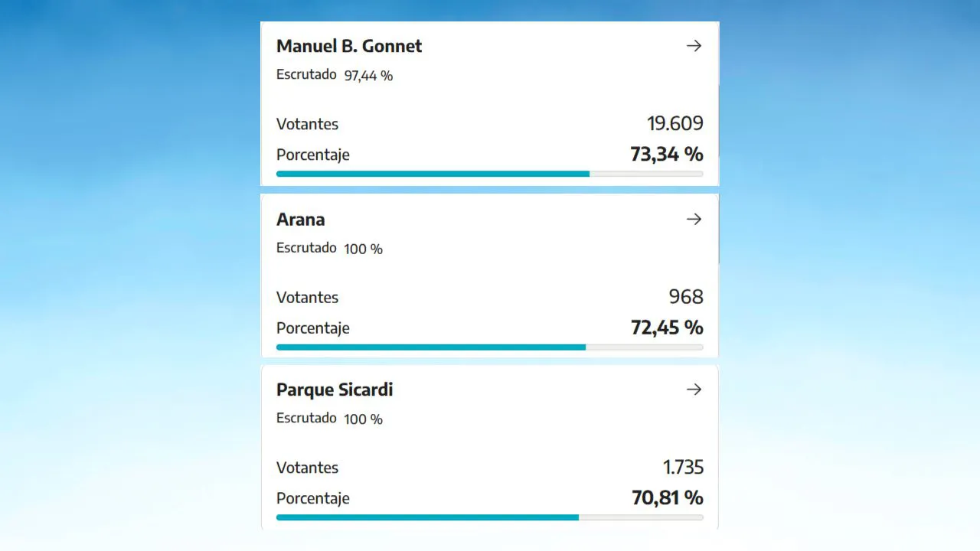Select the 70,81 % percentage figure

667,498
